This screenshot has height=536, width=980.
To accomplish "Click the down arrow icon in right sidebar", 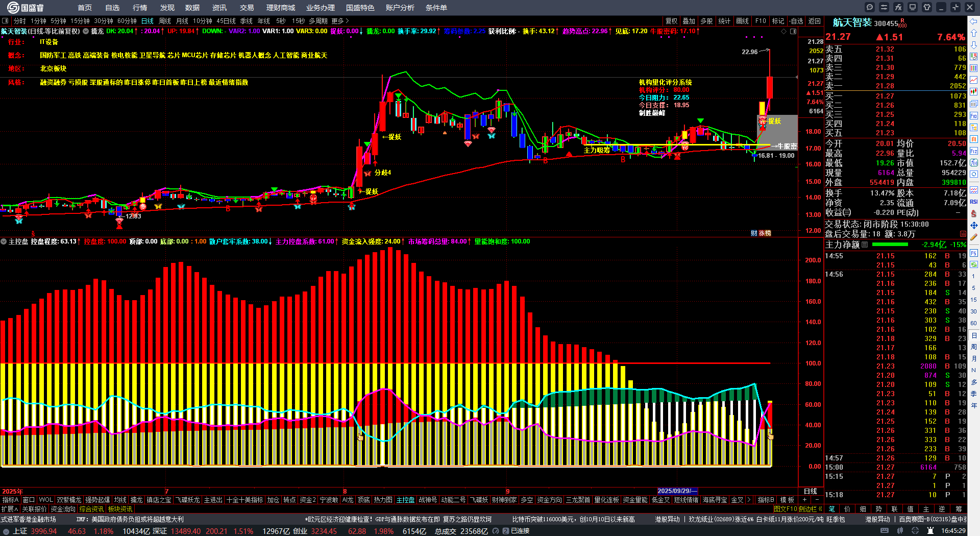I will [974, 44].
